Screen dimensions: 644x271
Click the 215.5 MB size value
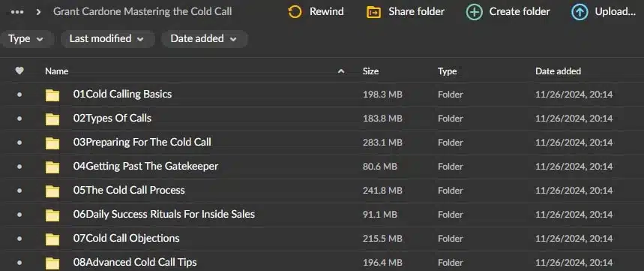click(382, 238)
